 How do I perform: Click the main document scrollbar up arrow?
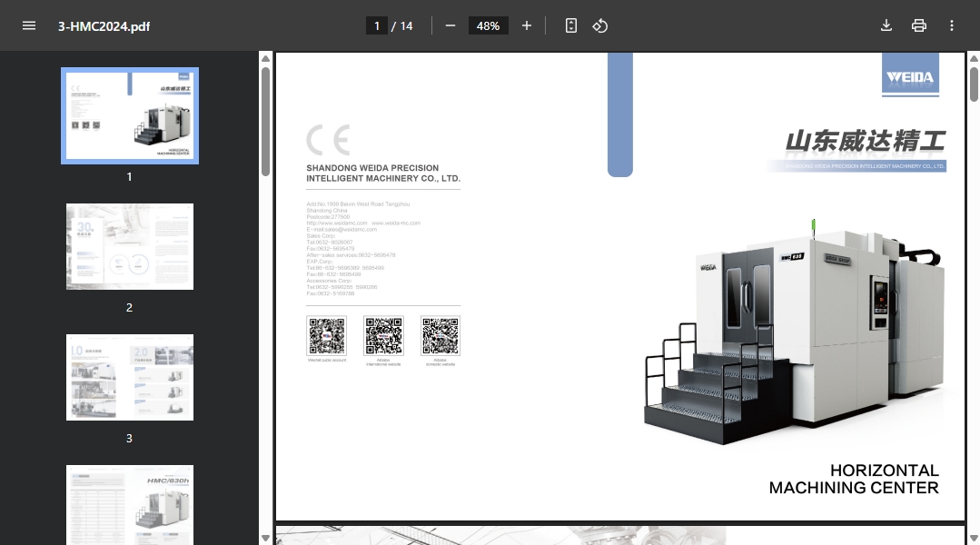pyautogui.click(x=974, y=59)
